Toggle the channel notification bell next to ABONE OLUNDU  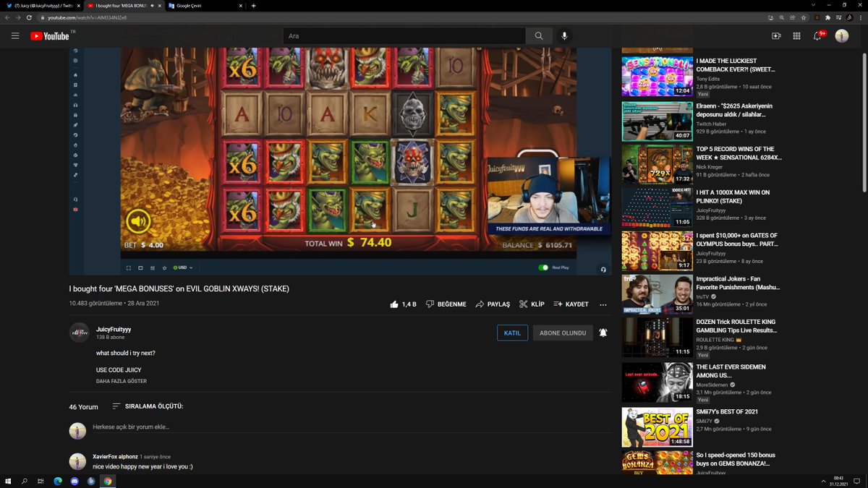tap(603, 333)
